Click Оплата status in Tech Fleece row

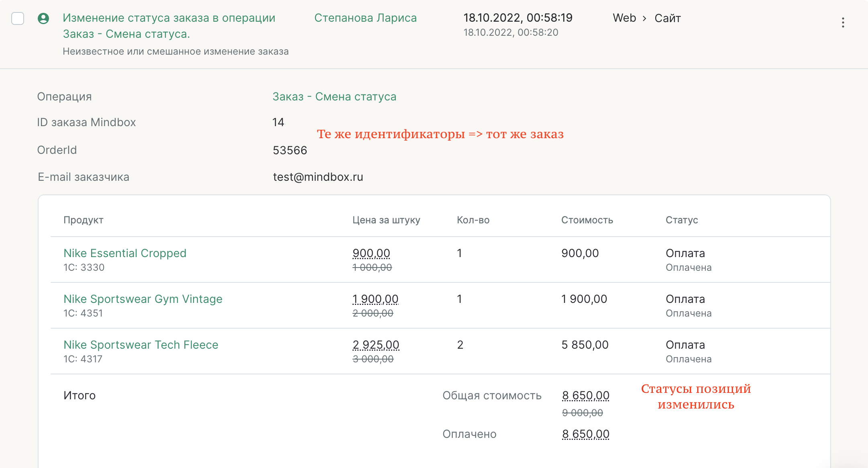coord(685,345)
